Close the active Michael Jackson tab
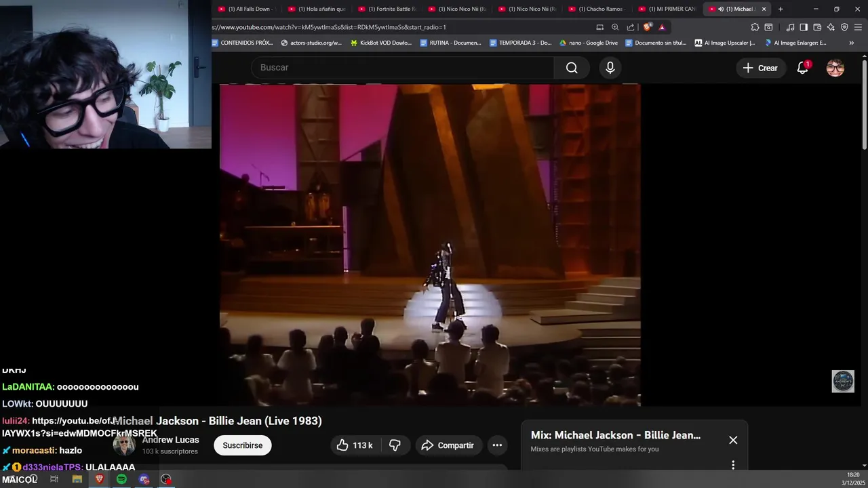Viewport: 868px width, 488px height. pyautogui.click(x=764, y=9)
